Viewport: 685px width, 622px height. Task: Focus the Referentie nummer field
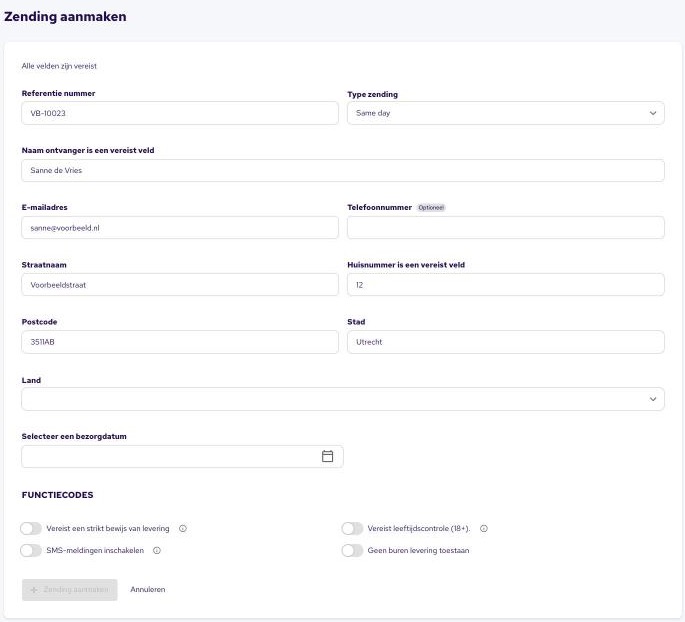point(180,113)
